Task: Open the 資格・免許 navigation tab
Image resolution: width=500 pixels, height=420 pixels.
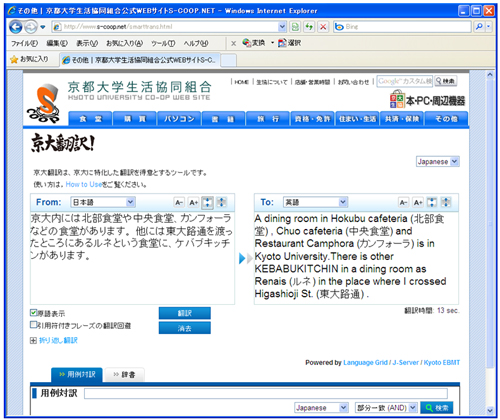Action: [312, 119]
